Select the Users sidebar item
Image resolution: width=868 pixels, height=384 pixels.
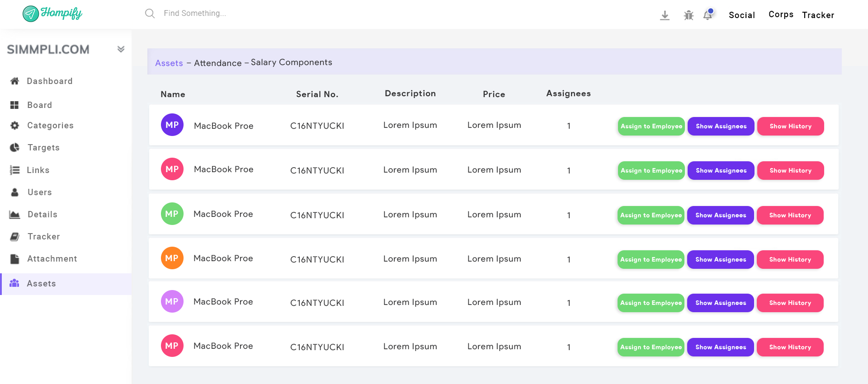39,192
